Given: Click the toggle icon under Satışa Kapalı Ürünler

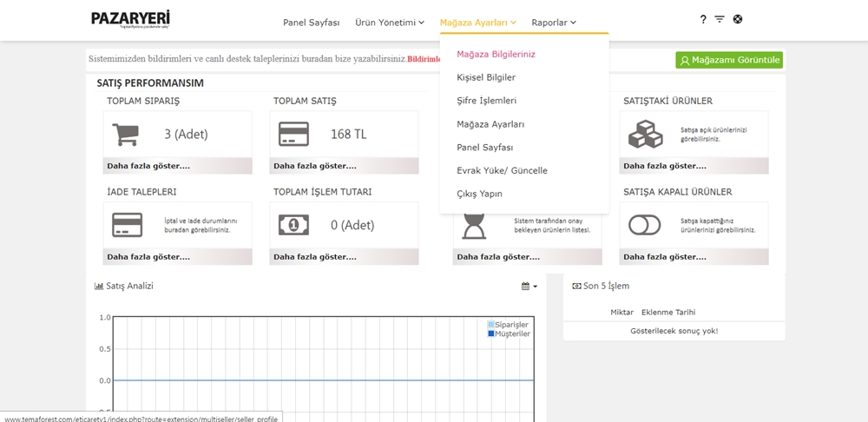Looking at the screenshot, I should [x=645, y=225].
